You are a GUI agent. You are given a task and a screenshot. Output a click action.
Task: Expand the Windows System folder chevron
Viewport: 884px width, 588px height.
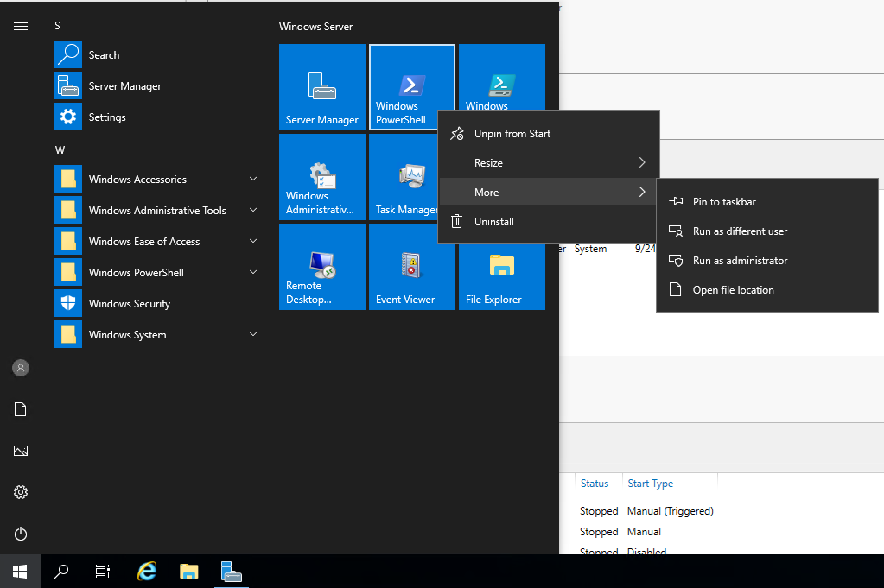pos(253,334)
